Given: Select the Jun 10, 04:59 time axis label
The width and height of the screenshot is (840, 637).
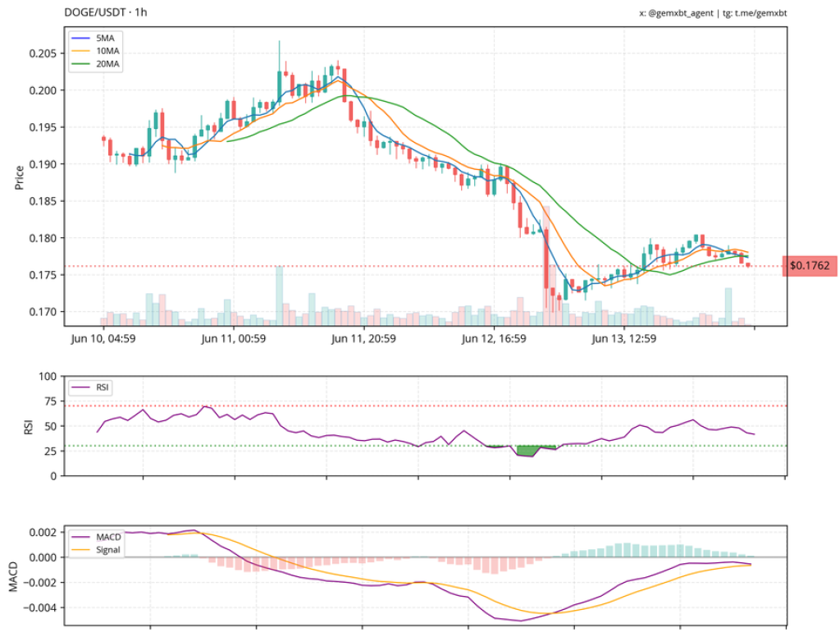Looking at the screenshot, I should tap(104, 338).
